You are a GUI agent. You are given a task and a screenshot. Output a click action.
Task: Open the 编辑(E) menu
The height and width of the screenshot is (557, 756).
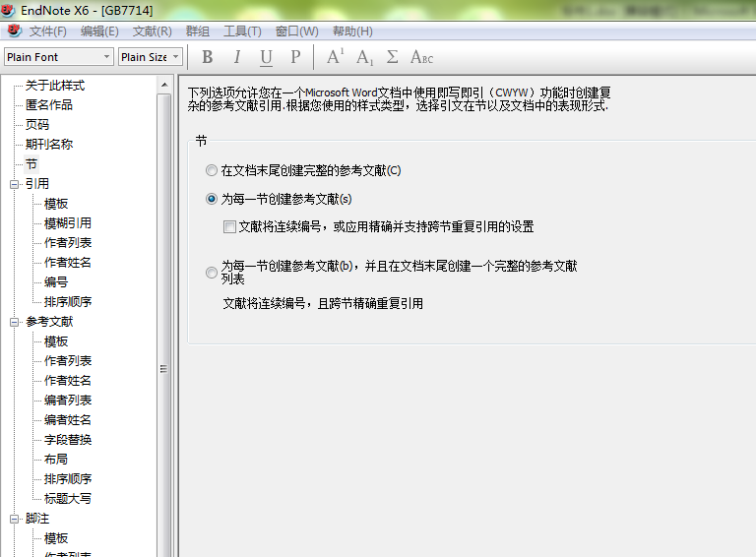pyautogui.click(x=99, y=31)
